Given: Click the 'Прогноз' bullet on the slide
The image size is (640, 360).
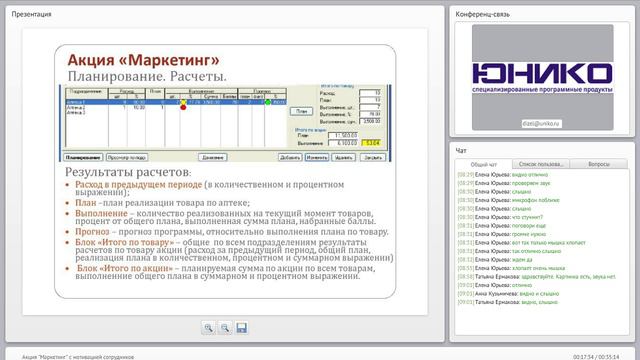Looking at the screenshot, I should click(92, 232).
